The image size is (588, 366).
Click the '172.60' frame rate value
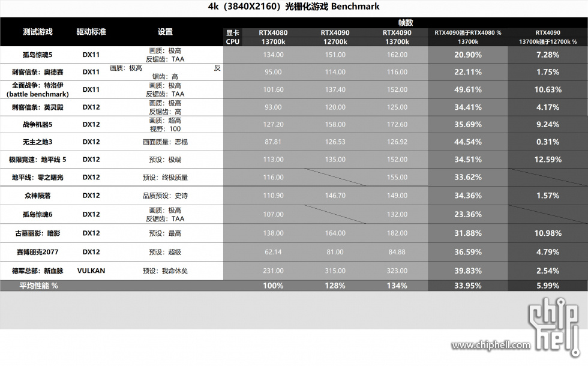point(397,125)
